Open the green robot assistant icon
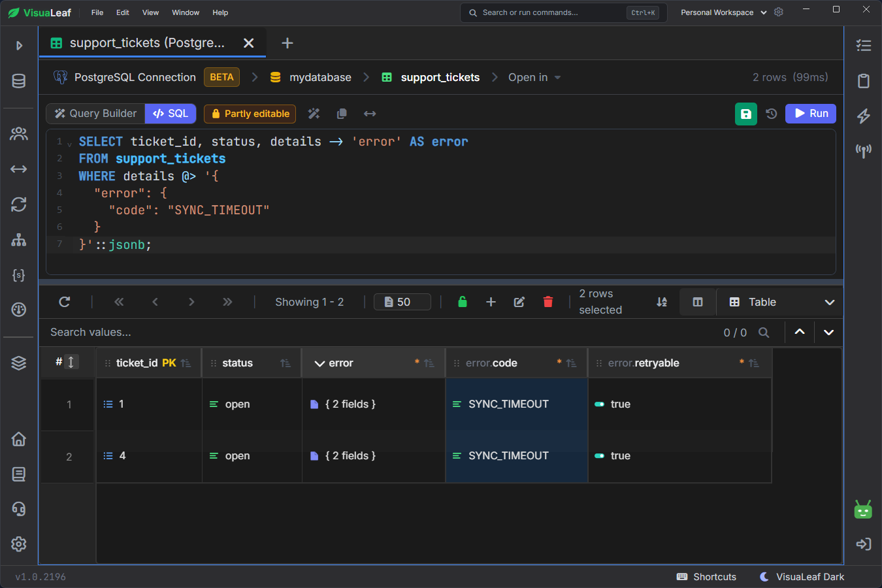This screenshot has height=588, width=882. tap(863, 510)
